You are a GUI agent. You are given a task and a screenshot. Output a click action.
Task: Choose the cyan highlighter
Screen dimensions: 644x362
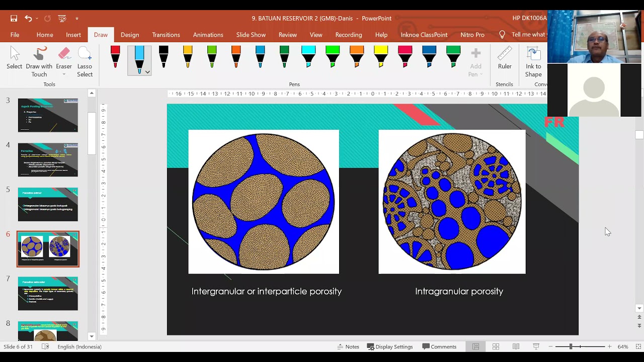tap(308, 57)
